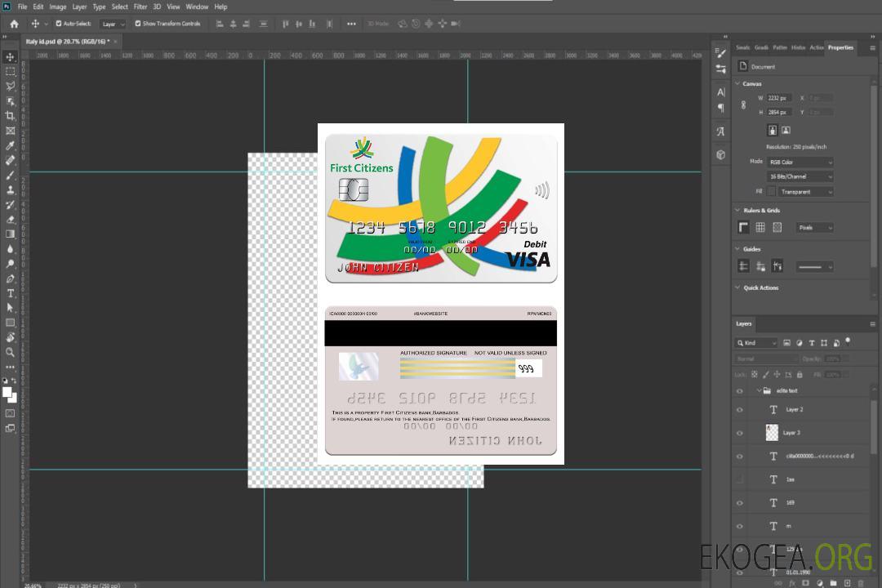
Task: Hide Layer 2 using its eye icon
Action: (x=740, y=410)
